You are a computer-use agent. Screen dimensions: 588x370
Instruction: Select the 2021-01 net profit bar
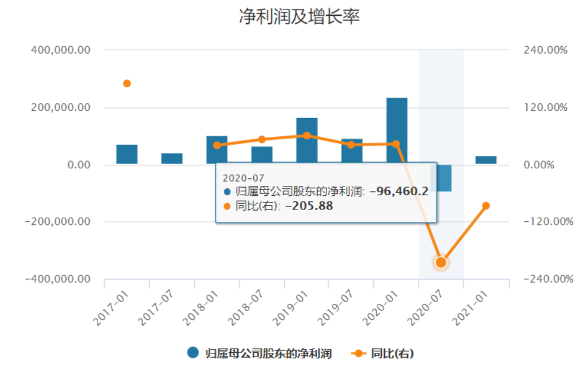click(486, 160)
